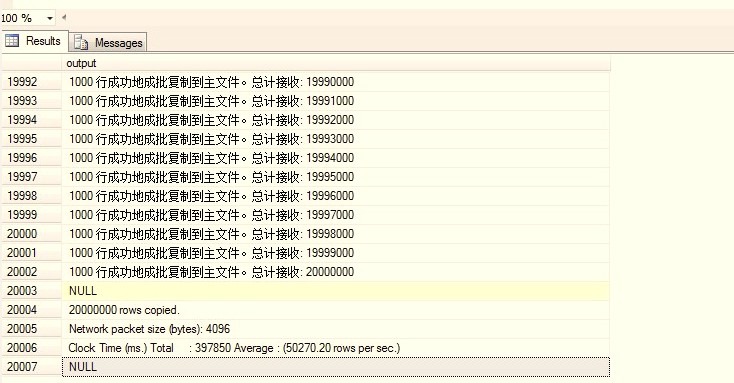Select cell ending with 总计接收: 19999000
This screenshot has height=383, width=734.
point(336,253)
